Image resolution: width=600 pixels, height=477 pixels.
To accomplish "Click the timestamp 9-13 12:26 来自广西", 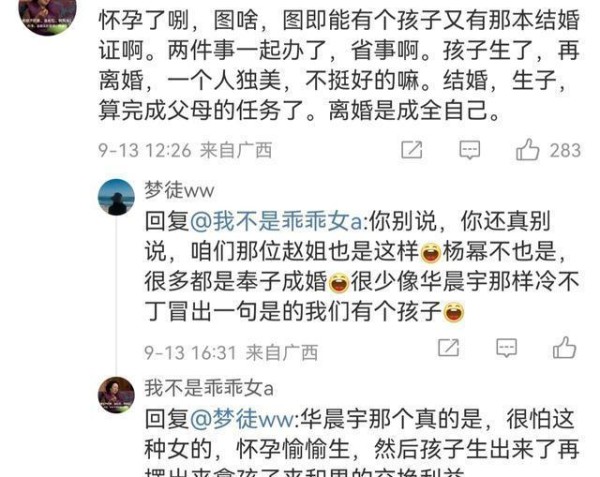I will pos(185,150).
